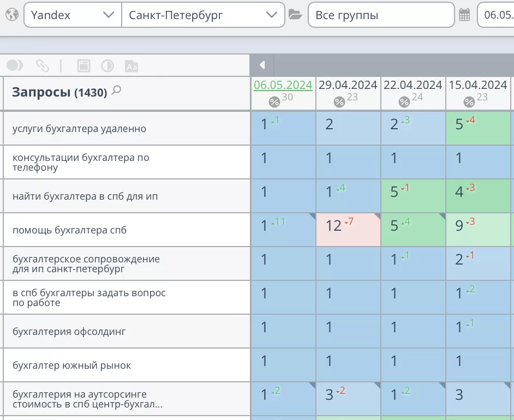Toggle the half-filled contrast circle icon

tap(107, 66)
